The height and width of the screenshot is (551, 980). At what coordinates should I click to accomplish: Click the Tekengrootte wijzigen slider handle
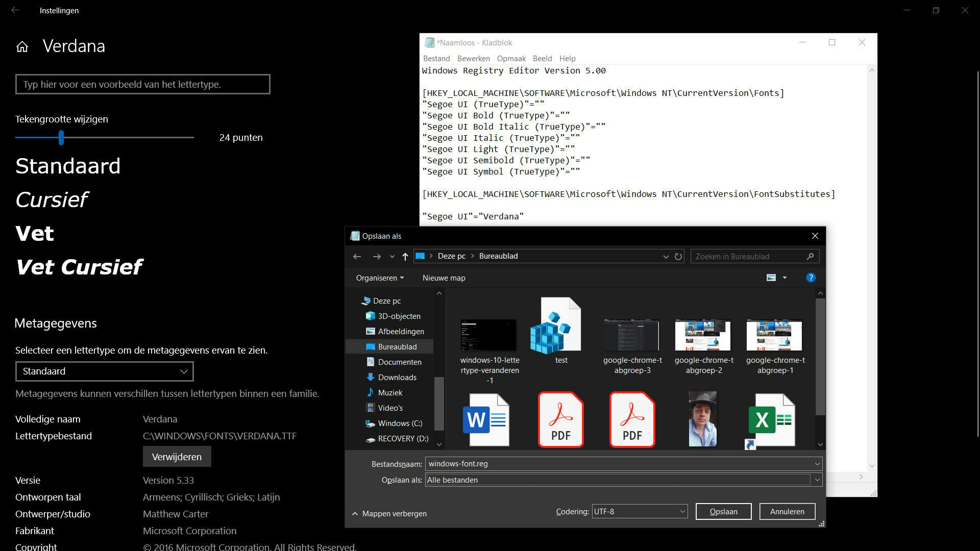pos(61,137)
